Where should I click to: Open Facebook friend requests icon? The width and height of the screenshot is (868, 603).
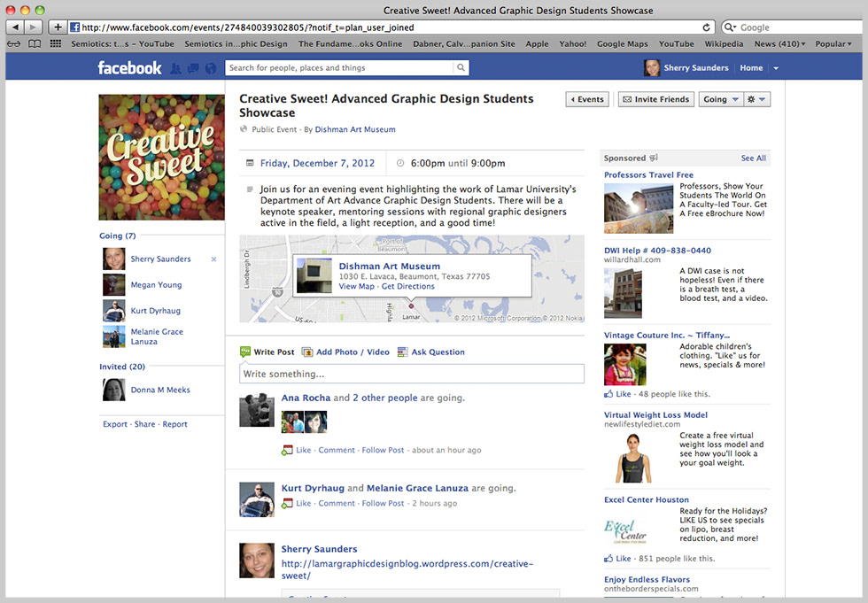pos(175,68)
